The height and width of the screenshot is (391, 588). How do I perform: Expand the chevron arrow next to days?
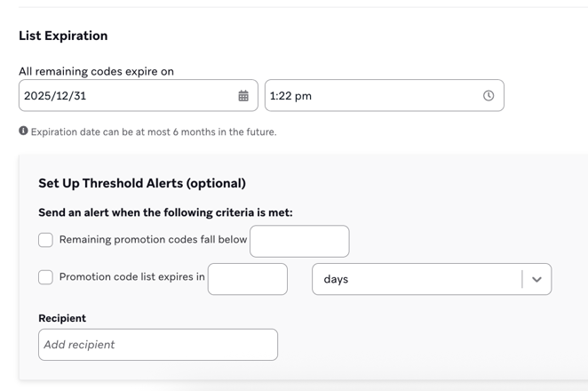(x=536, y=279)
